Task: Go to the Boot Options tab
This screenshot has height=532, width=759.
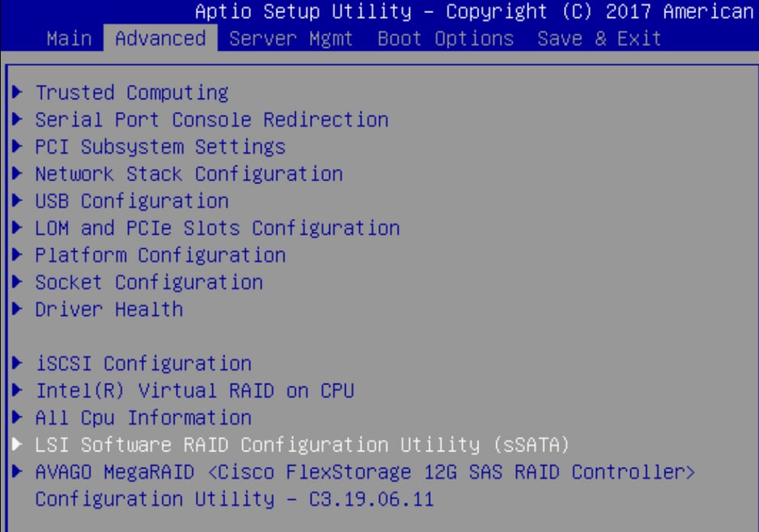Action: pyautogui.click(x=445, y=39)
